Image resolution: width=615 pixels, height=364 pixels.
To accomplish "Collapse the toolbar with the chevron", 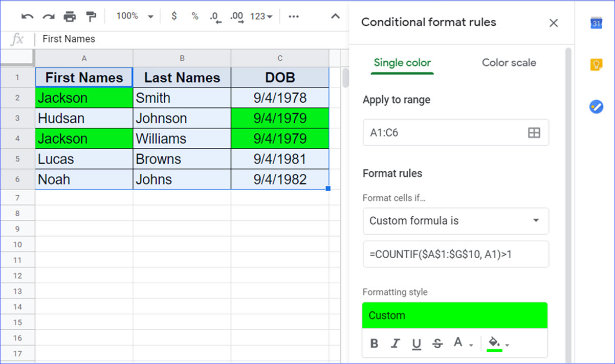I will pos(335,16).
